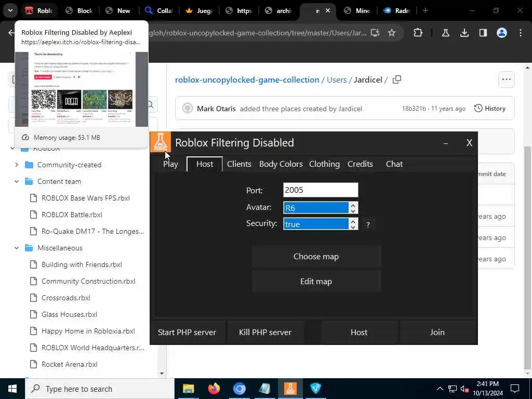The height and width of the screenshot is (399, 532).
Task: Open the Play tab in Roblox Filtering Disabled
Action: [170, 164]
